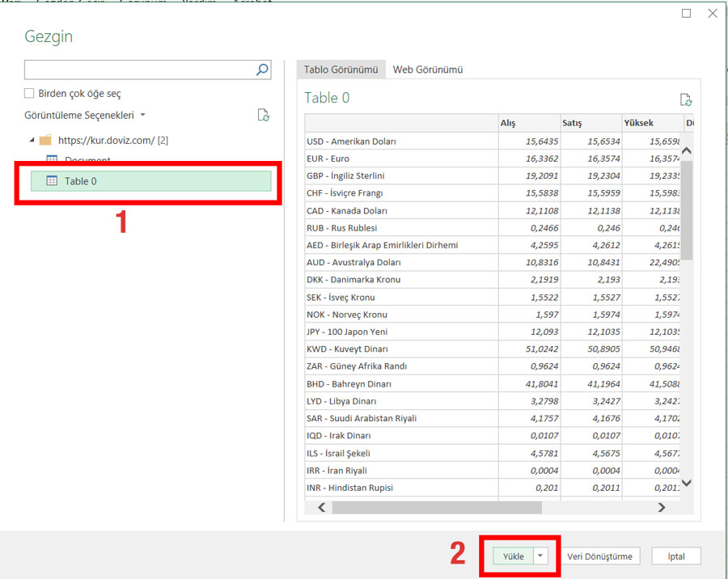
Task: Click the Veri Dönüştürme button
Action: (x=599, y=556)
